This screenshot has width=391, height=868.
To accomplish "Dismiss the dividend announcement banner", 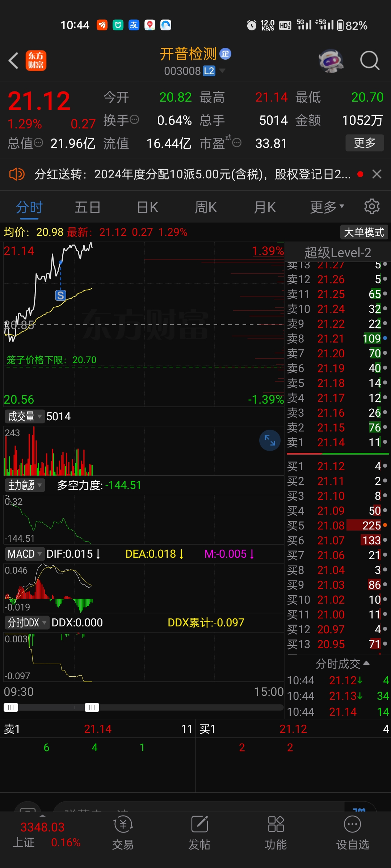I will click(377, 174).
